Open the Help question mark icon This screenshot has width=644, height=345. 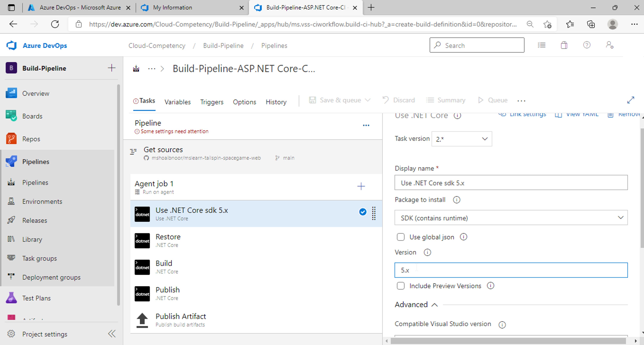pos(587,45)
